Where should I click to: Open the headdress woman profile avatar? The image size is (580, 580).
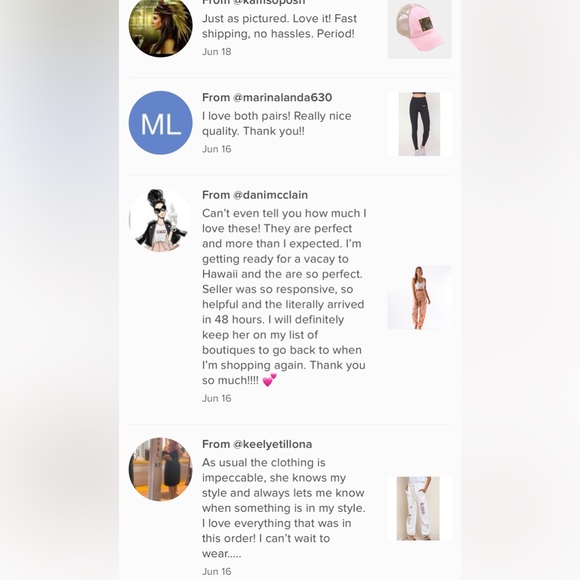click(161, 28)
